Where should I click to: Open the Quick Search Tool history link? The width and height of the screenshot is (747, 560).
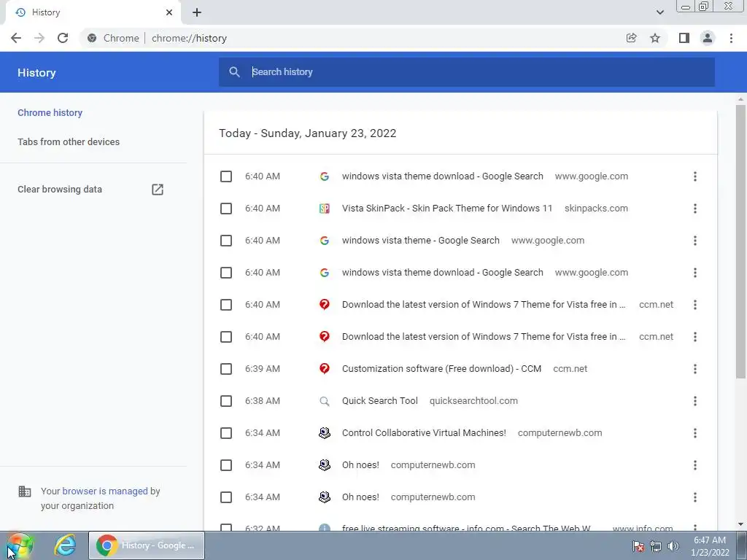pyautogui.click(x=379, y=401)
